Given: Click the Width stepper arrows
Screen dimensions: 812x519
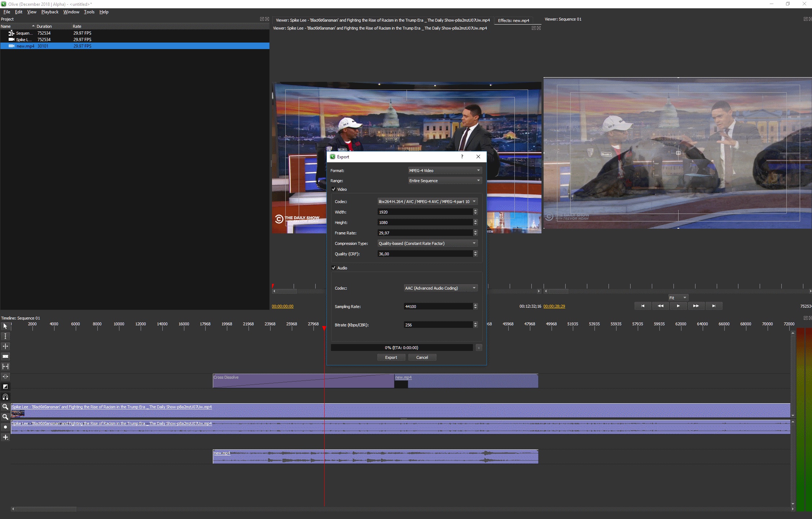Looking at the screenshot, I should [475, 212].
